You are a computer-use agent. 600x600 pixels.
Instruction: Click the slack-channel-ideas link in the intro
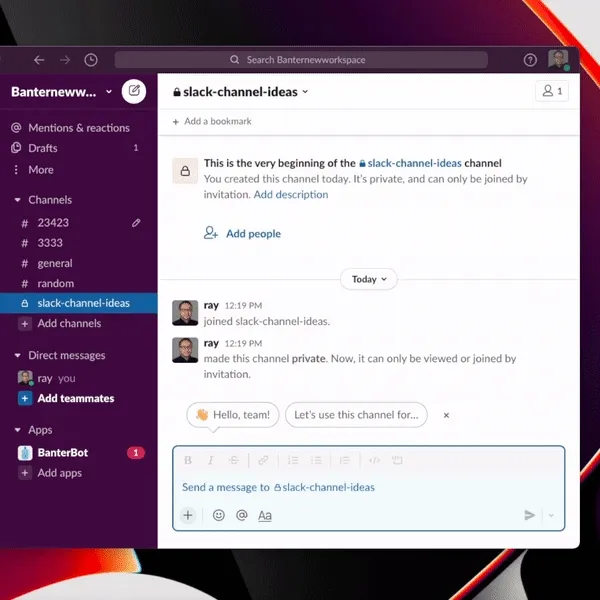click(x=410, y=163)
